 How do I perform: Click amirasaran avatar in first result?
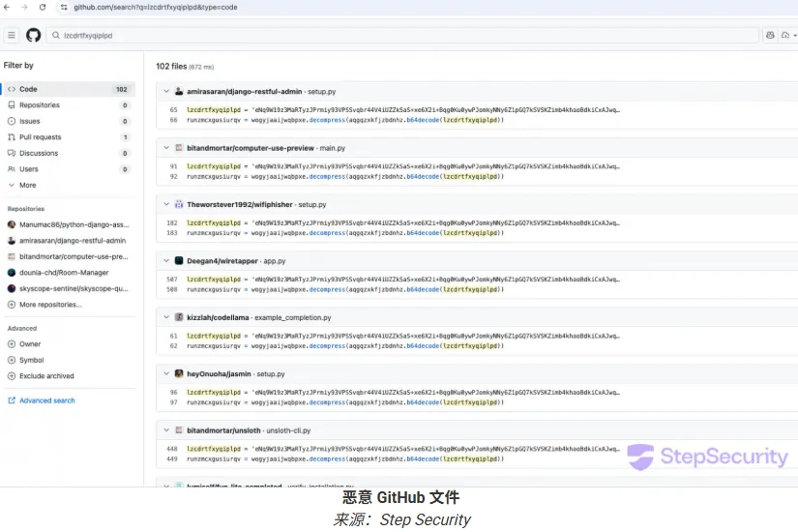pyautogui.click(x=179, y=91)
